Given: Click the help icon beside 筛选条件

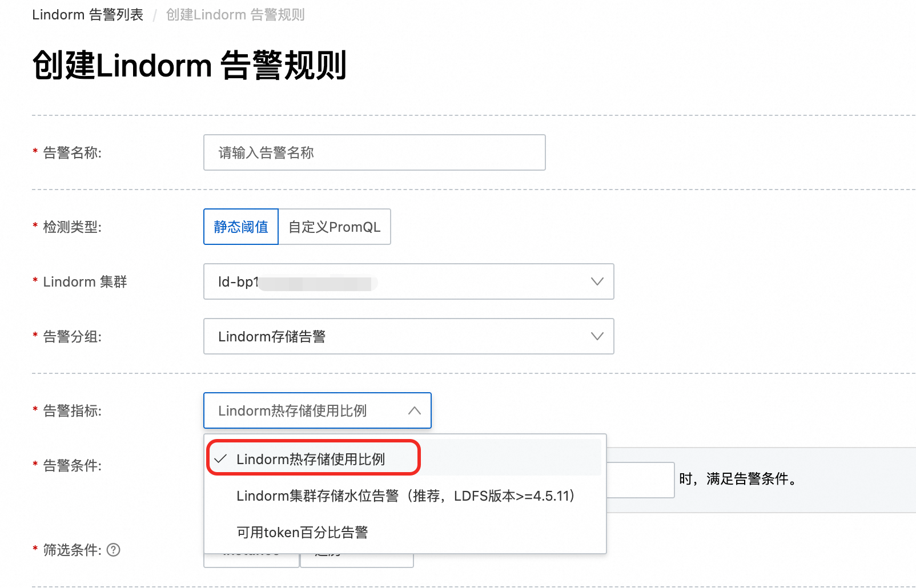Looking at the screenshot, I should [114, 550].
